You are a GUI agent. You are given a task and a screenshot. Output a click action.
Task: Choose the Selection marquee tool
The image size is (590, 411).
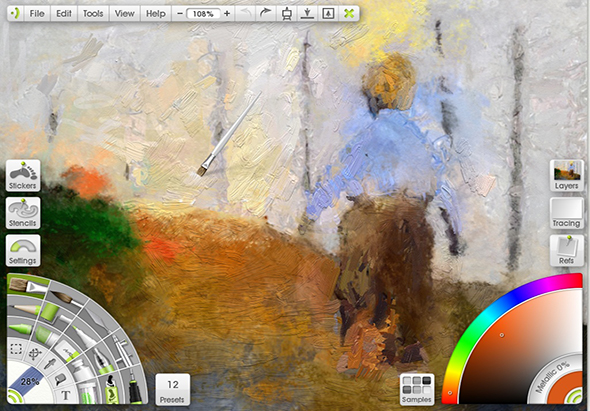tap(16, 349)
